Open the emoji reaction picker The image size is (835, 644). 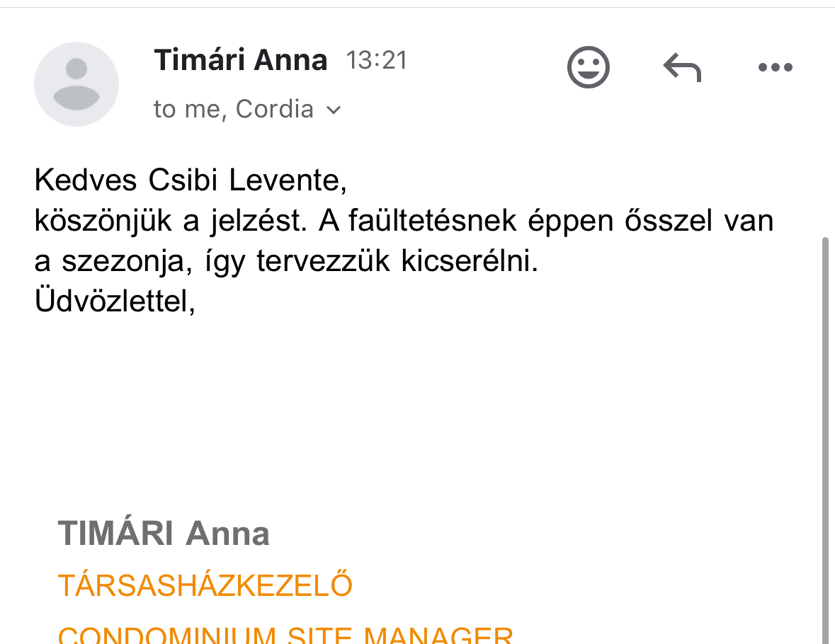coord(589,68)
